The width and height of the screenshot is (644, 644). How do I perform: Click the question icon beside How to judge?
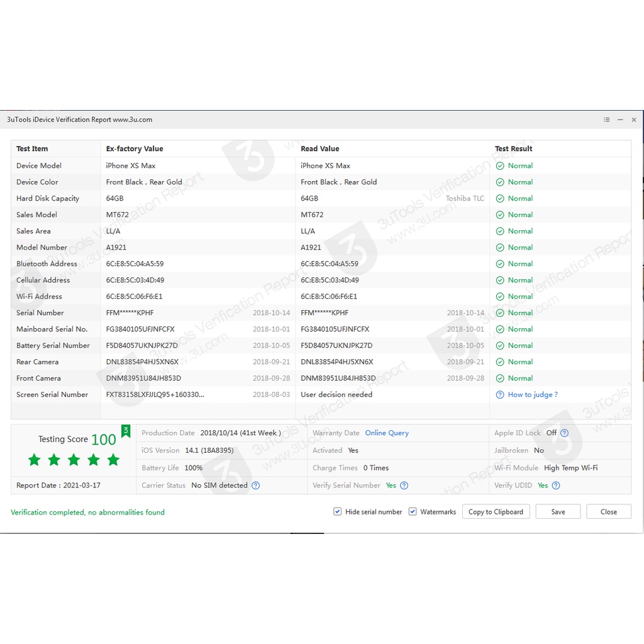tap(500, 395)
